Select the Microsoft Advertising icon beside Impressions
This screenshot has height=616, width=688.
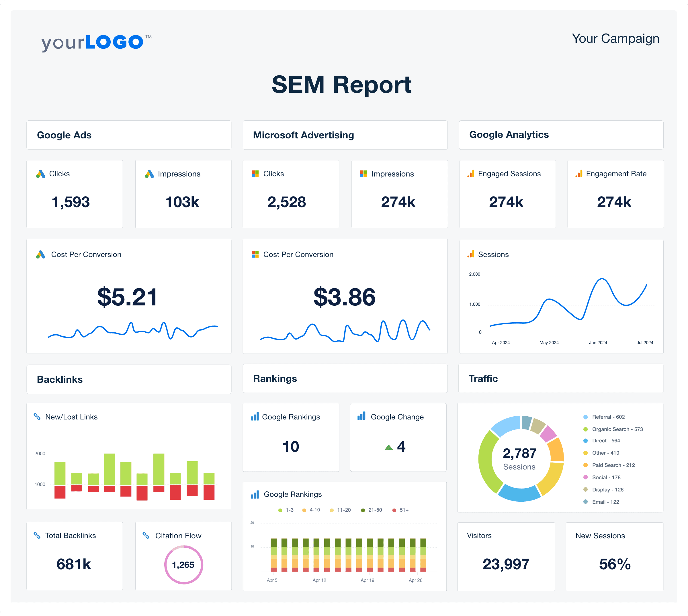(x=363, y=174)
